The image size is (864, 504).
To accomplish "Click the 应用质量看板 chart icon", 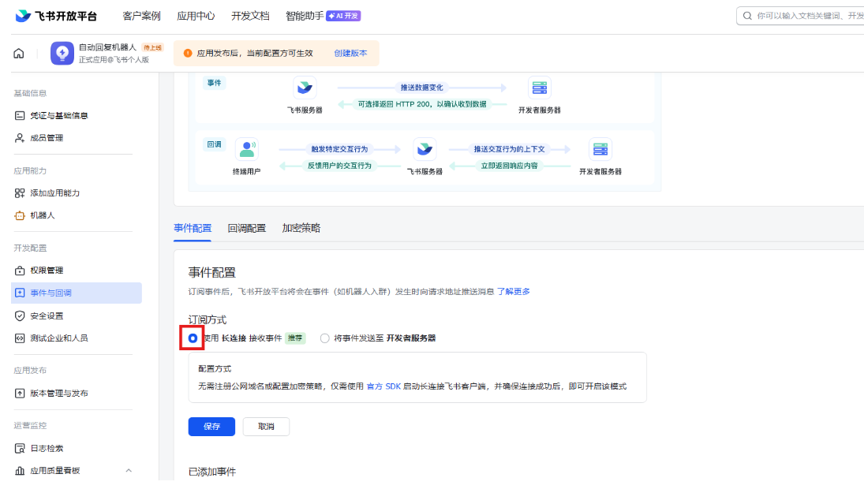I will pyautogui.click(x=20, y=470).
